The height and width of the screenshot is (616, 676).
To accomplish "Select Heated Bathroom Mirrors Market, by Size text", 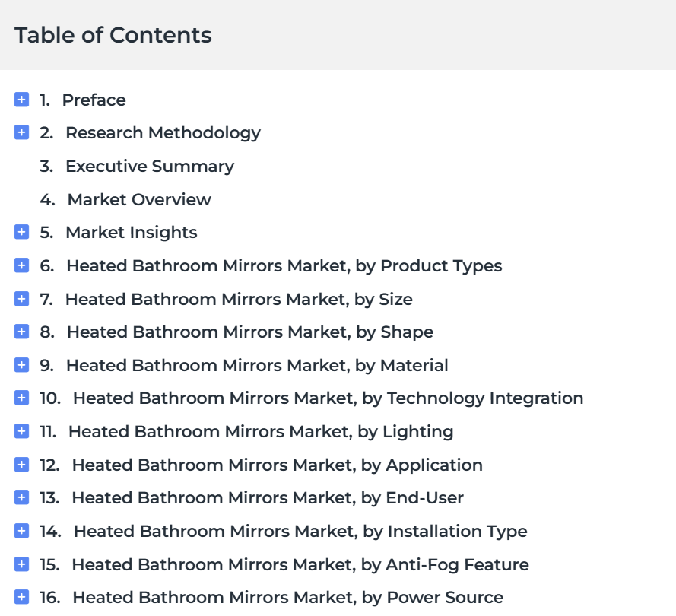I will pyautogui.click(x=239, y=299).
